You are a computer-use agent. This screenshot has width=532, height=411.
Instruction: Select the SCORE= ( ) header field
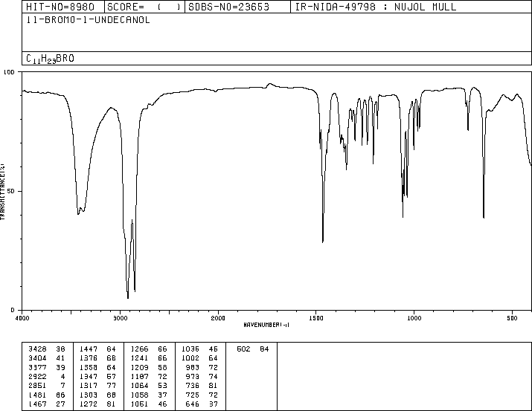(144, 7)
